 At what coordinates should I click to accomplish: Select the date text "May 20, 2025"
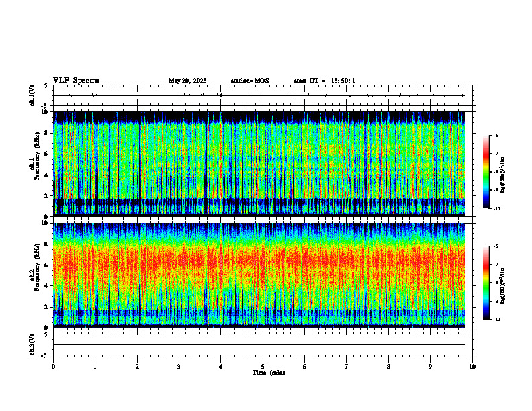click(187, 81)
